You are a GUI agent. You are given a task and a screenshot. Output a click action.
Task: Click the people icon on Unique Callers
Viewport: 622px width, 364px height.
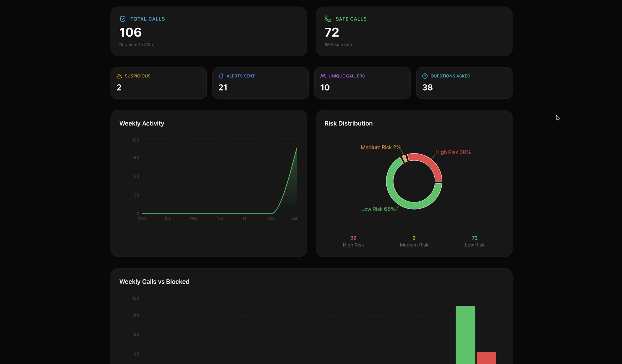[323, 76]
